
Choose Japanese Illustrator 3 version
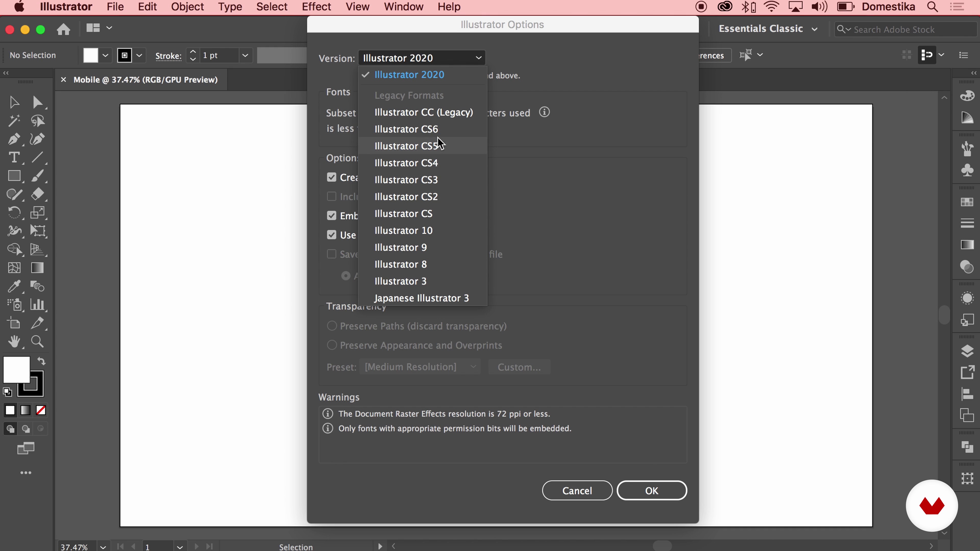422,298
